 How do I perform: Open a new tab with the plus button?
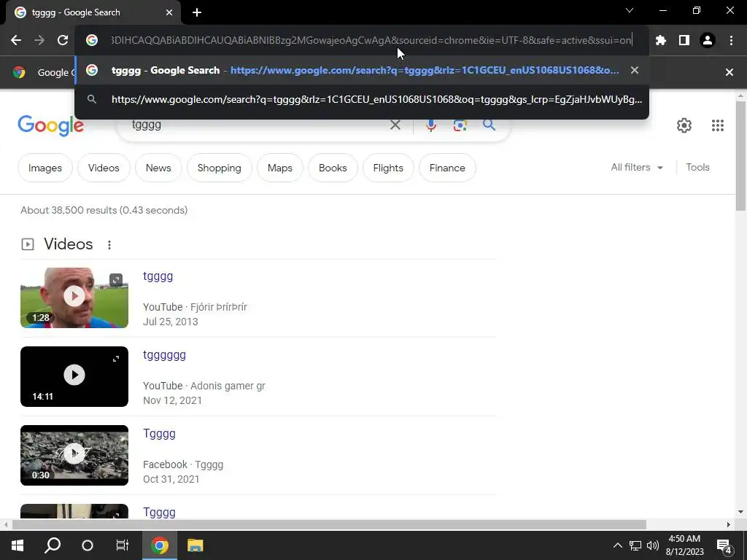tap(197, 12)
